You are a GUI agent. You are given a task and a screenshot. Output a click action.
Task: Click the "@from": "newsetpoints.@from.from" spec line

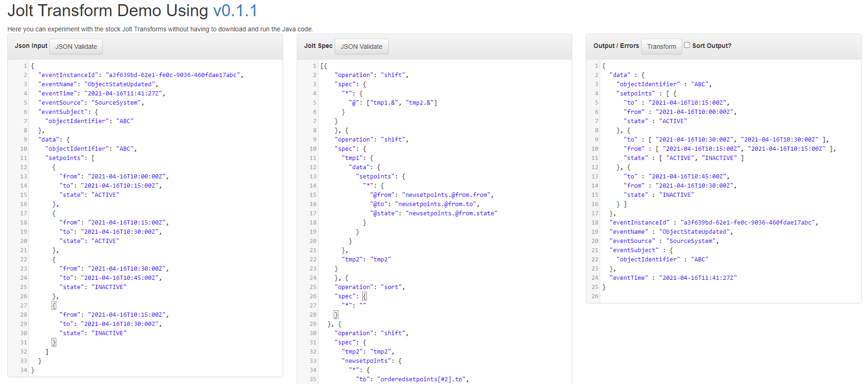[432, 195]
